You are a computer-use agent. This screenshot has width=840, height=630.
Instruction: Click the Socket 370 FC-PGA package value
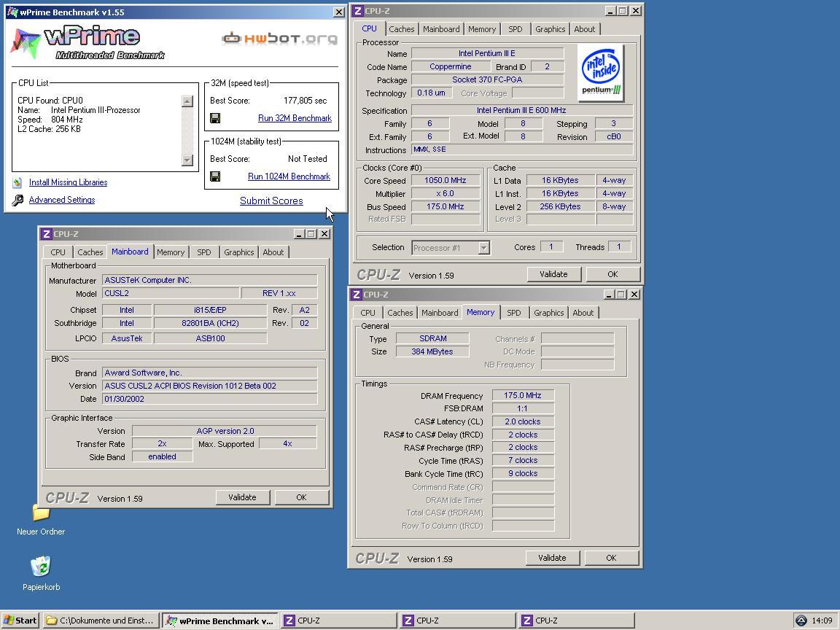pyautogui.click(x=487, y=79)
